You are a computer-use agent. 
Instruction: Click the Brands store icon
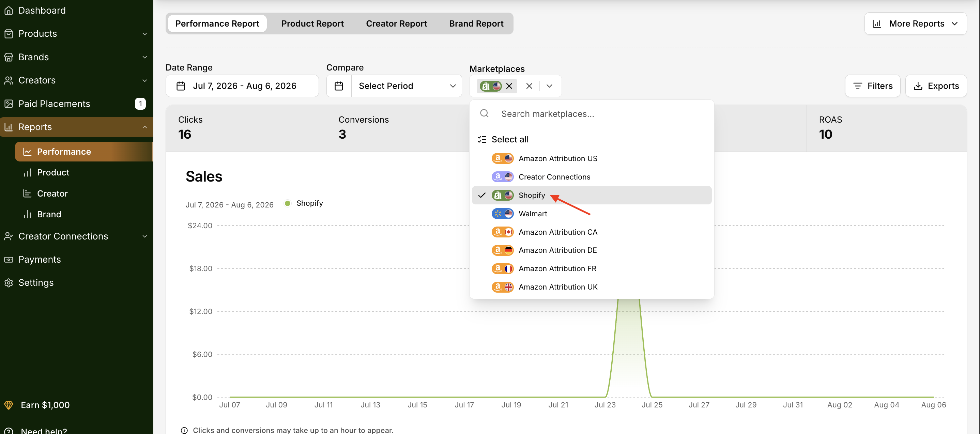(9, 57)
